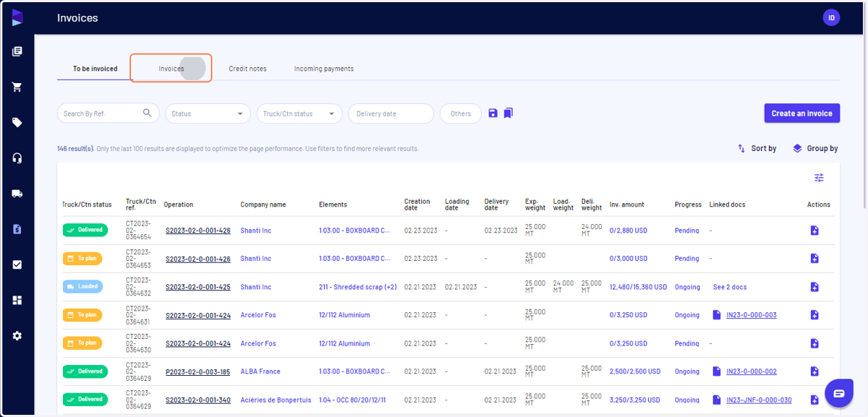Viewport: 868px width, 417px height.
Task: Click the Linked docs column header
Action: pos(728,205)
